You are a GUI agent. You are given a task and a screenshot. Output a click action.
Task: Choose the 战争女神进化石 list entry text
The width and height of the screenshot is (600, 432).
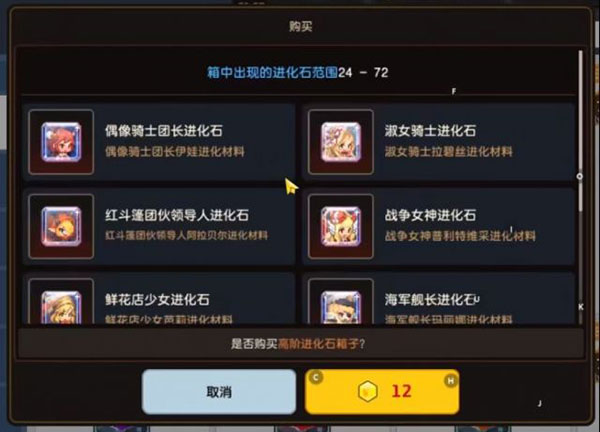430,215
